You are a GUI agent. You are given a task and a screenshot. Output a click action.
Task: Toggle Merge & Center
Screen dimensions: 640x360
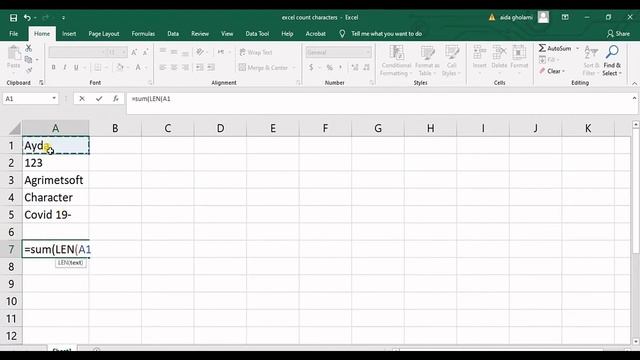click(263, 67)
